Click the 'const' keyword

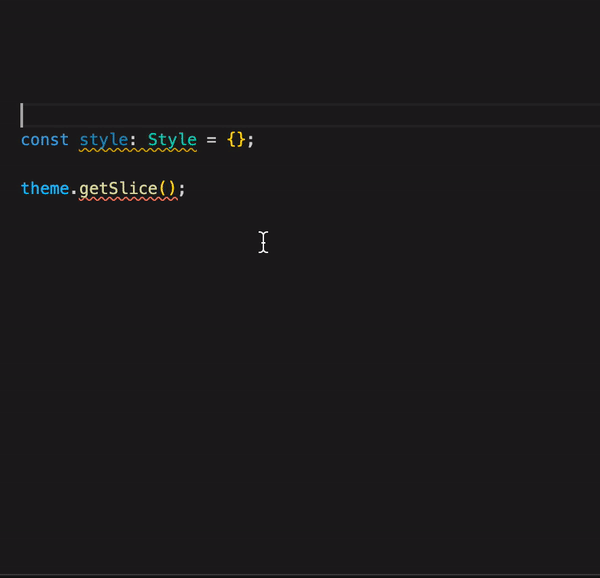click(45, 140)
